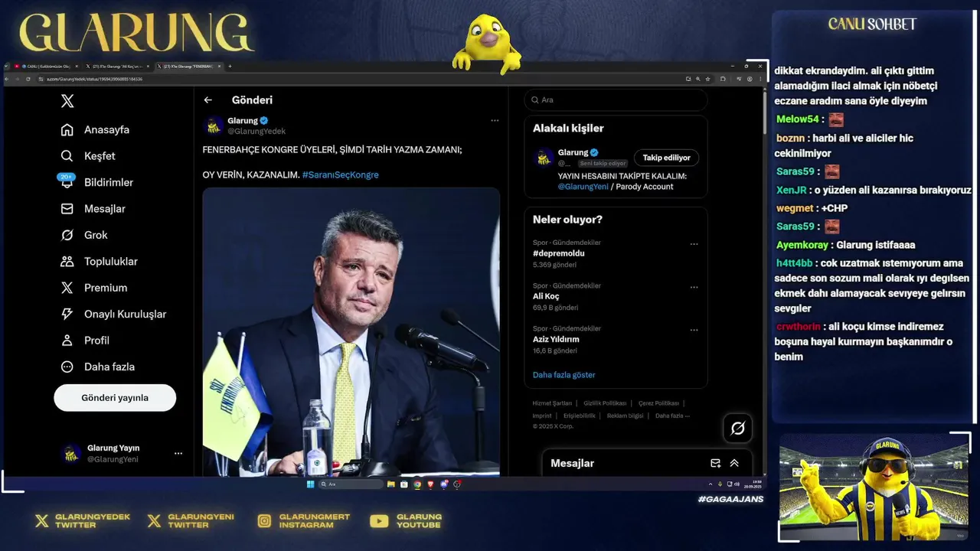Screen dimensions: 980x551
Task: Open options dots for Aziz Yıldırım trend
Action: click(x=694, y=330)
